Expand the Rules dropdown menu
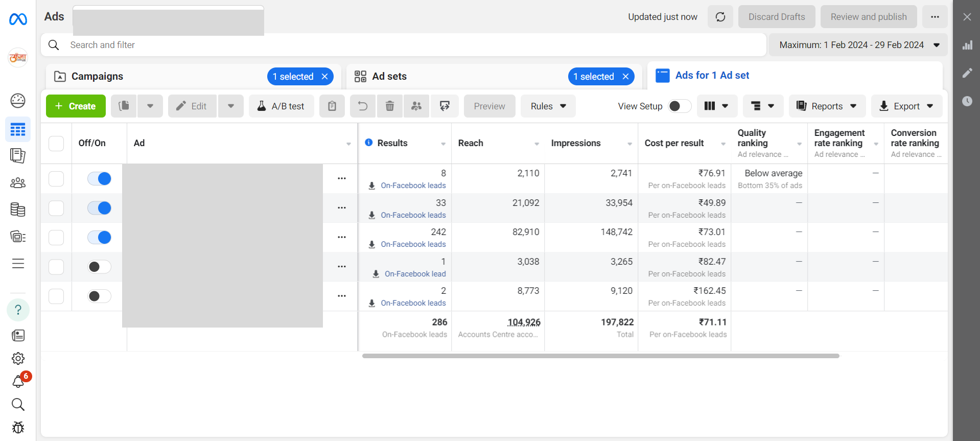Image resolution: width=980 pixels, height=441 pixels. coord(548,106)
